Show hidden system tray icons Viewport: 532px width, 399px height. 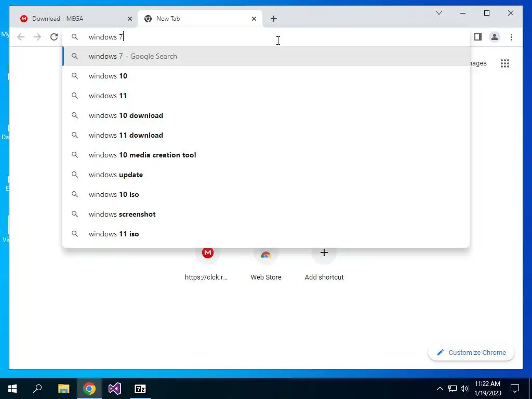pos(440,389)
